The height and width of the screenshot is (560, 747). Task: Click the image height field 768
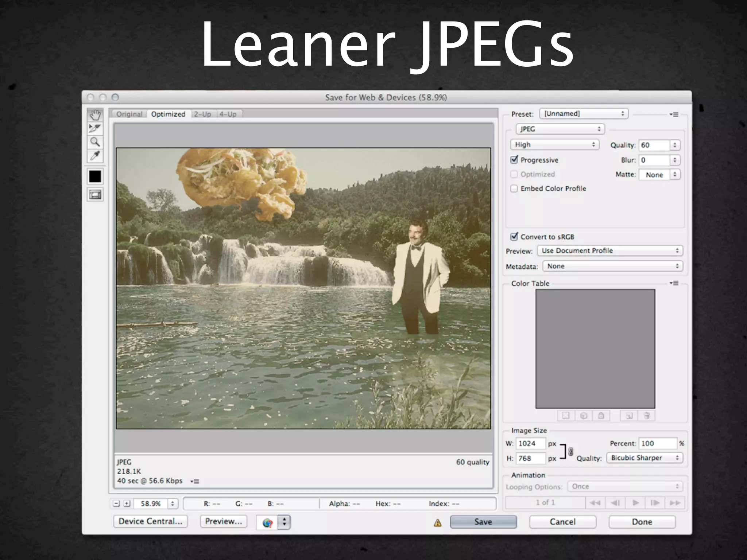[531, 458]
